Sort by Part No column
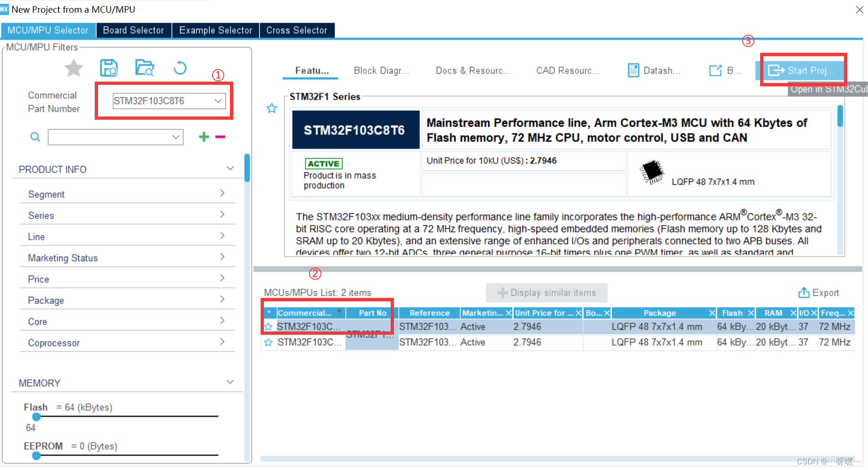868x470 pixels. tap(372, 313)
